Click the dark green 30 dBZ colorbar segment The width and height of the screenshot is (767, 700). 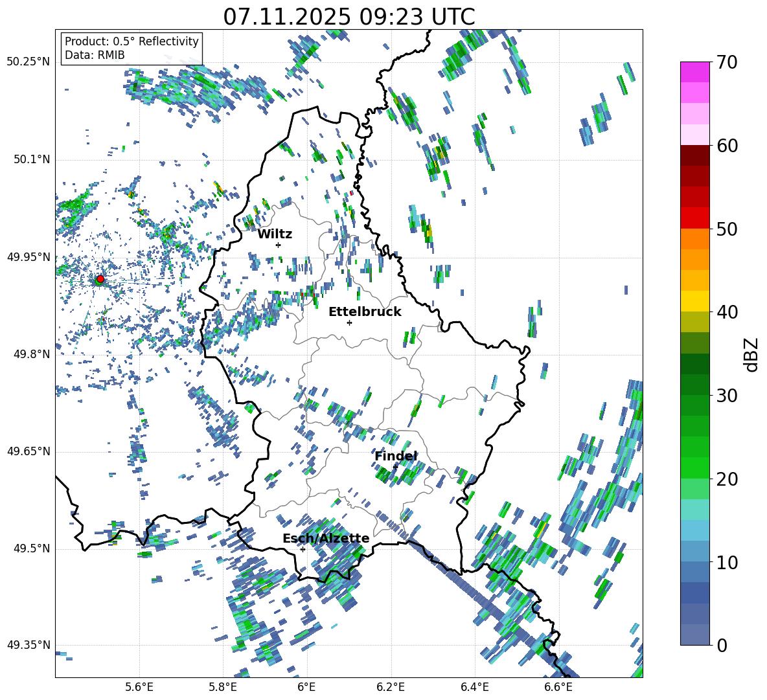coord(694,385)
